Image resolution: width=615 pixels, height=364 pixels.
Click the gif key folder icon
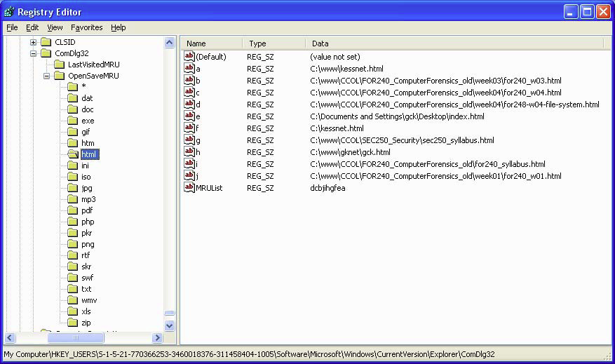click(x=72, y=132)
